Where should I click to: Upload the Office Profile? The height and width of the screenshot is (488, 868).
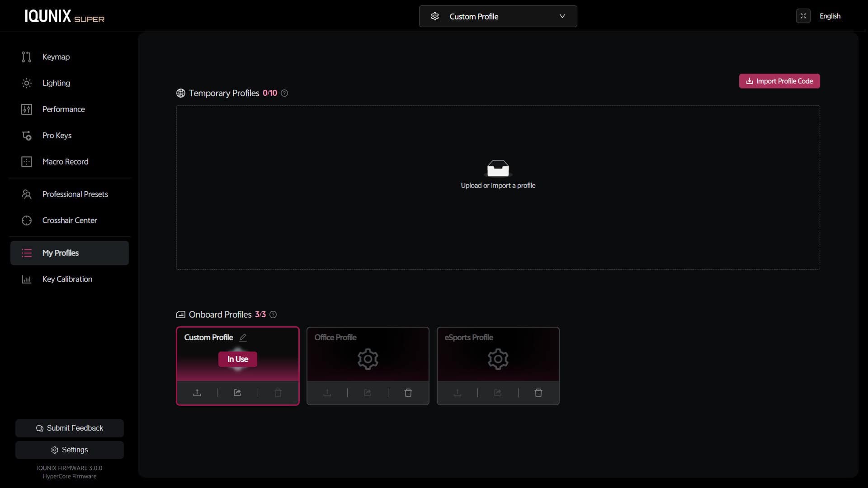pyautogui.click(x=327, y=393)
